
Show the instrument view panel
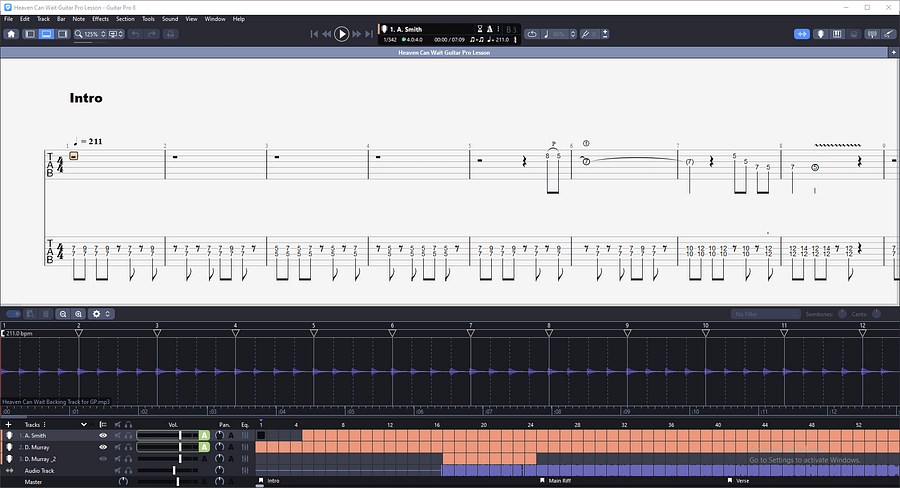coord(821,34)
